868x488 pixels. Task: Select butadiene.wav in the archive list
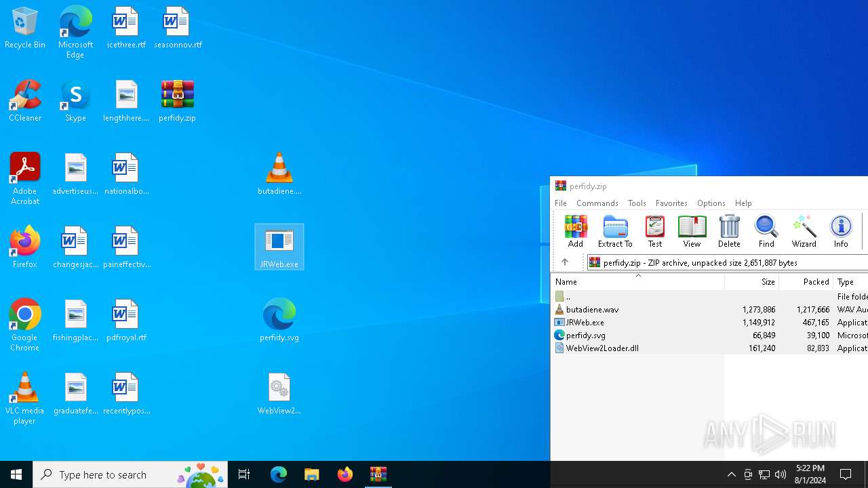click(x=709, y=309)
